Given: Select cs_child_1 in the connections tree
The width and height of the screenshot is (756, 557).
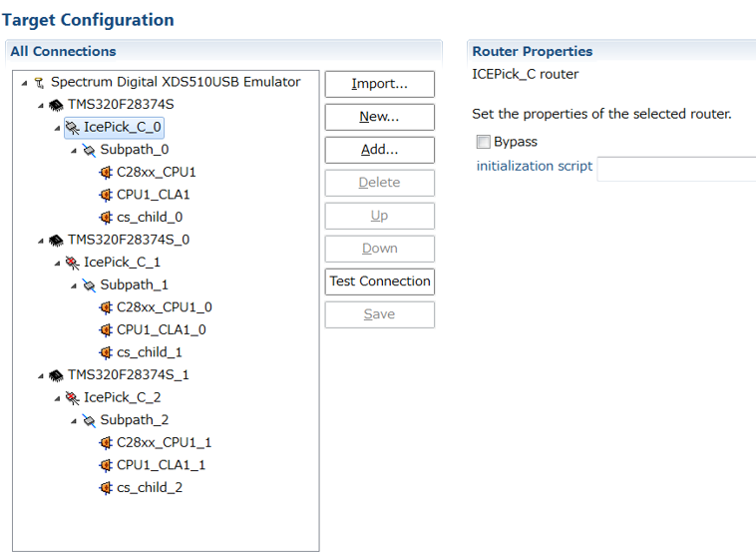Looking at the screenshot, I should [150, 352].
